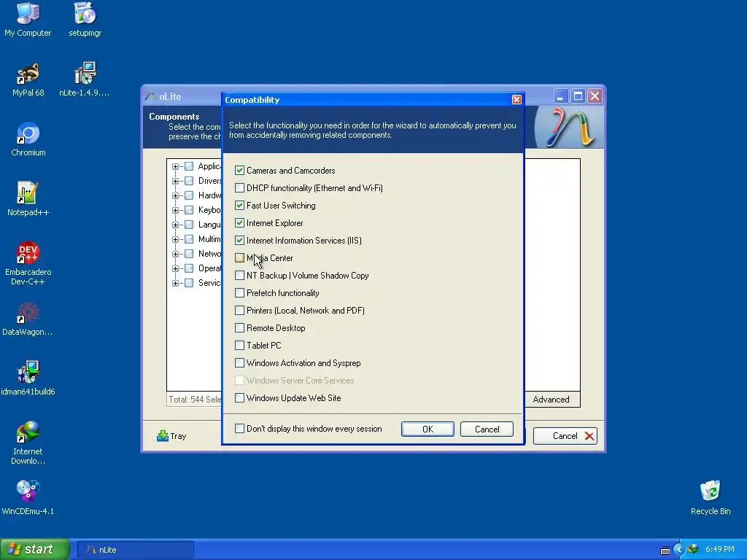Viewport: 747px width, 560px height.
Task: Check Printers (Local, Network and PDF)
Action: [x=239, y=311]
